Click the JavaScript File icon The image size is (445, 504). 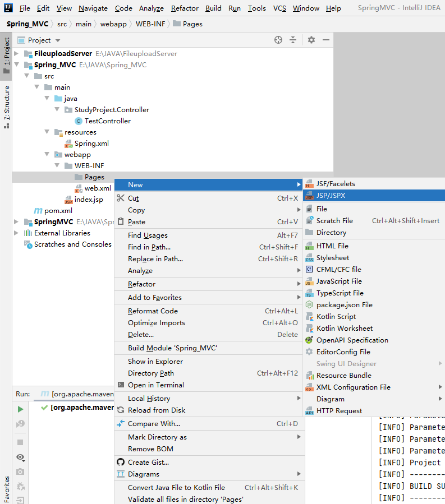click(309, 281)
